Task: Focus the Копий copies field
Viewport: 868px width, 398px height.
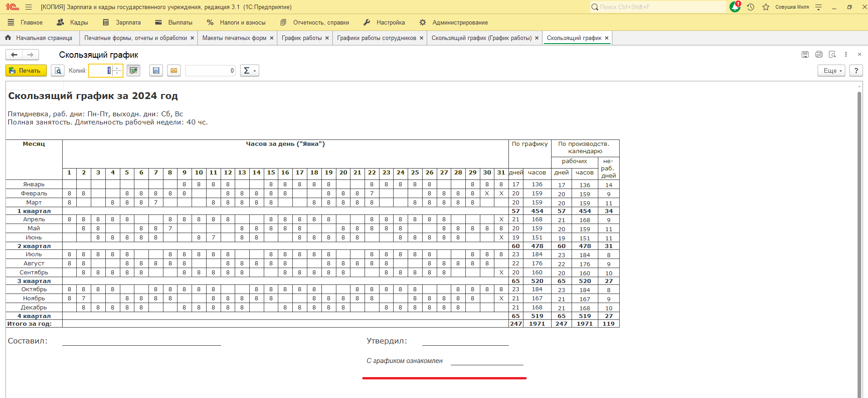Action: pyautogui.click(x=100, y=70)
